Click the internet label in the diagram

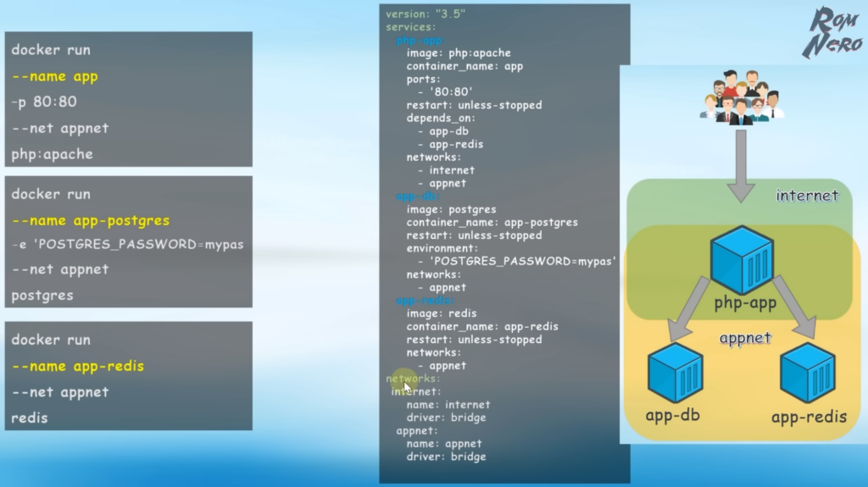click(x=807, y=196)
